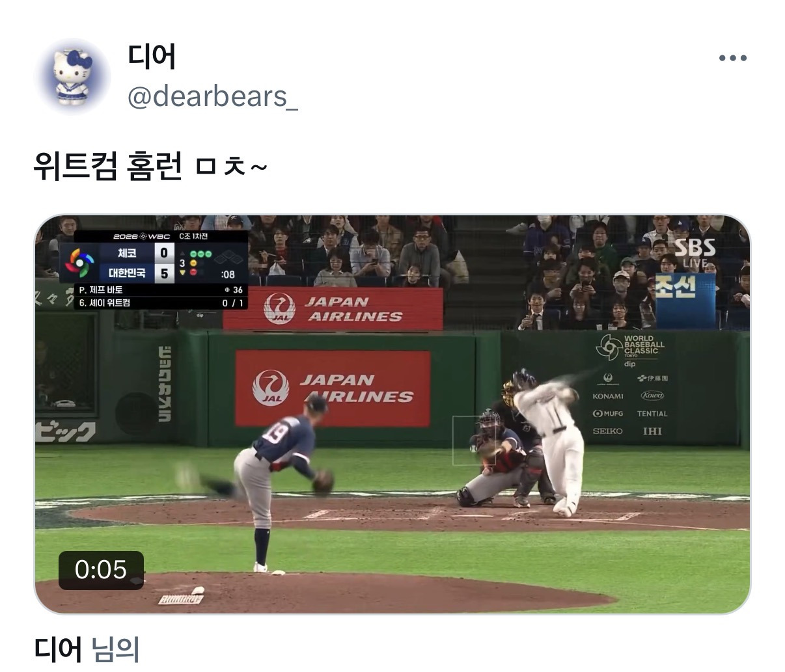This screenshot has width=785, height=672.
Task: Play the embedded baseball video
Action: [x=392, y=414]
